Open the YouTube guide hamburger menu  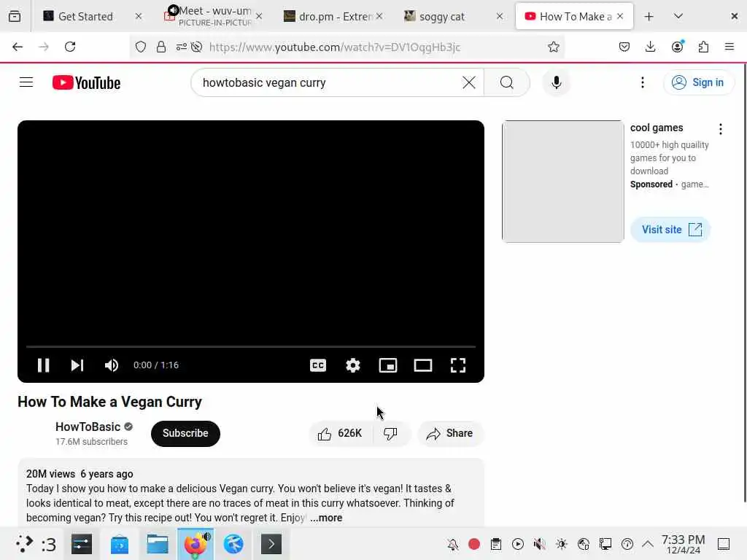[26, 82]
